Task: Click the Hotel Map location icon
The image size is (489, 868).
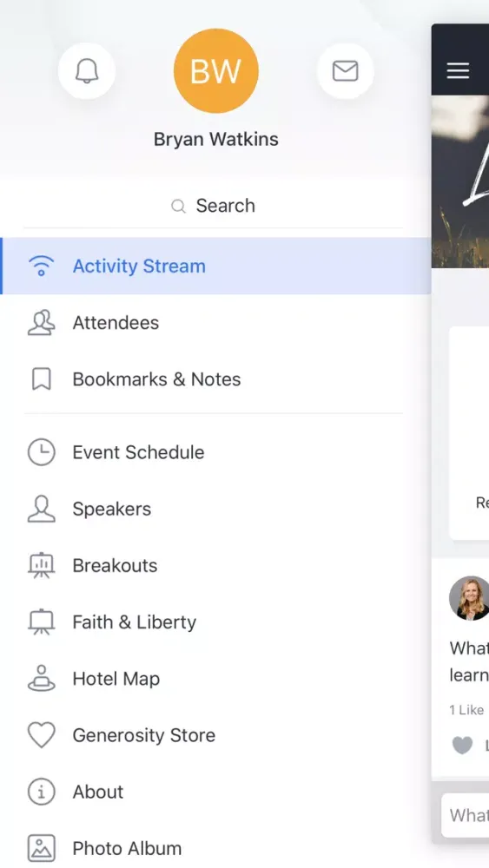Action: pos(42,679)
